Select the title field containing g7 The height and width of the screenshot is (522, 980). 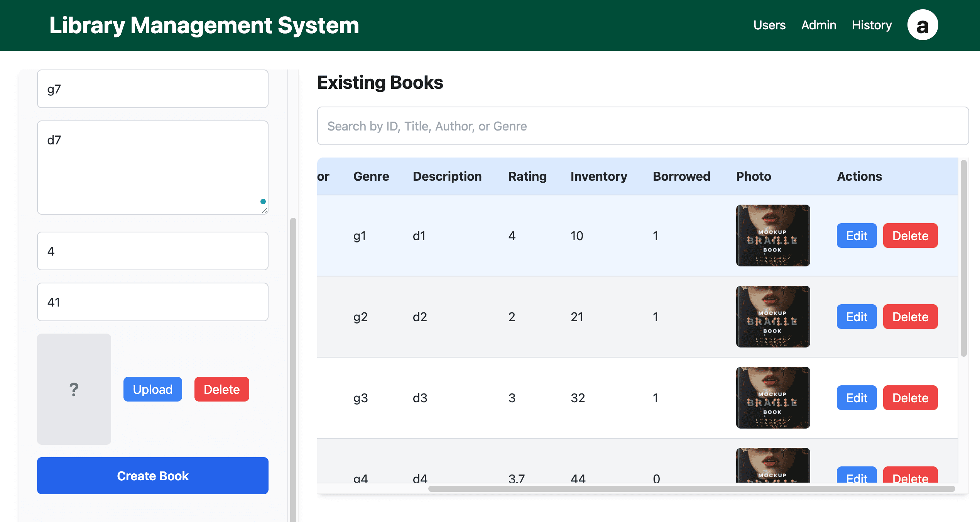[x=152, y=88]
